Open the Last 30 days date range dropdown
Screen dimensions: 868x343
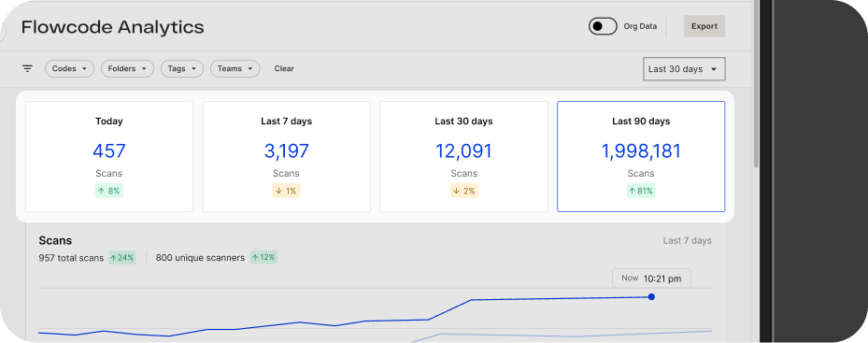click(684, 69)
